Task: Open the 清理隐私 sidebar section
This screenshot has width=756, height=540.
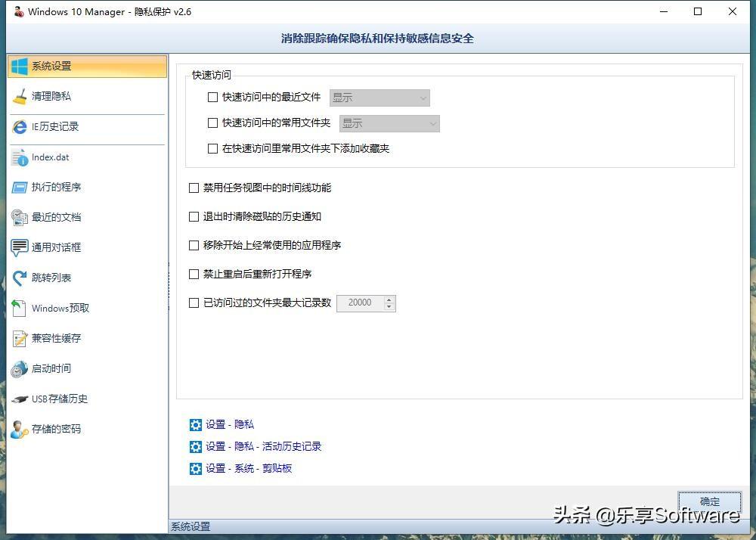Action: click(87, 97)
